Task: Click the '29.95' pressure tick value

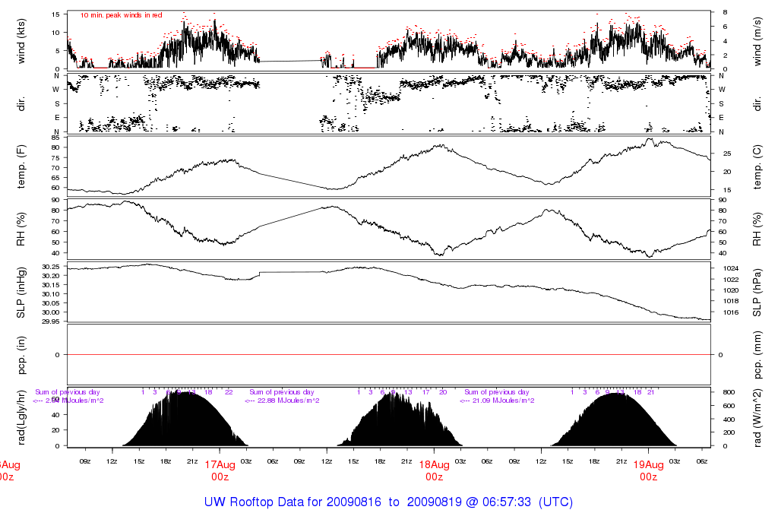Action: click(50, 321)
